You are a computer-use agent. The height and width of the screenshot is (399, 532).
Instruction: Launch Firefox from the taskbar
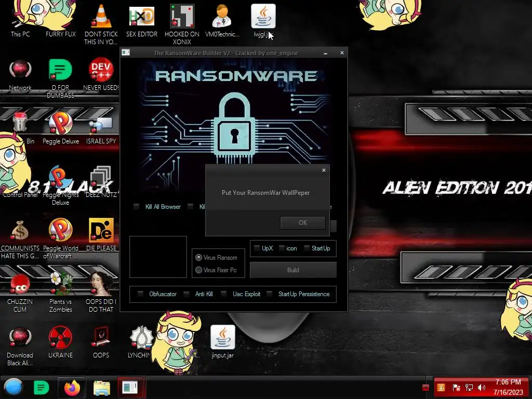72,388
